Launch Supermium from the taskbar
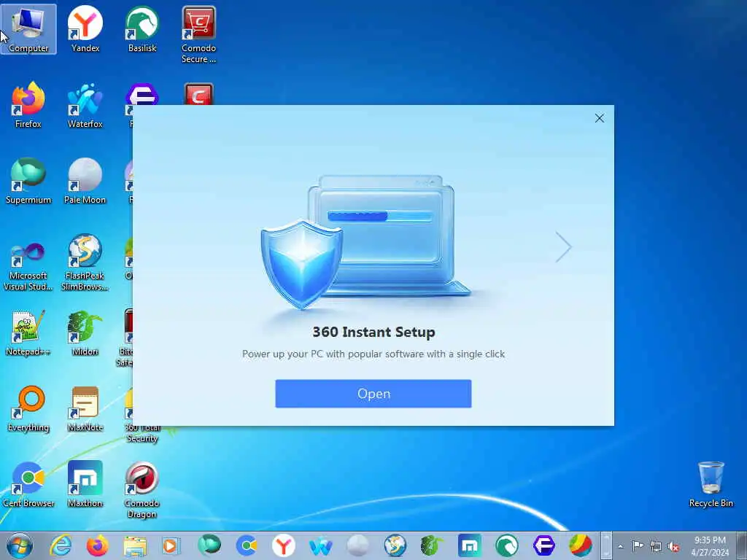Image resolution: width=747 pixels, height=560 pixels. (x=209, y=545)
